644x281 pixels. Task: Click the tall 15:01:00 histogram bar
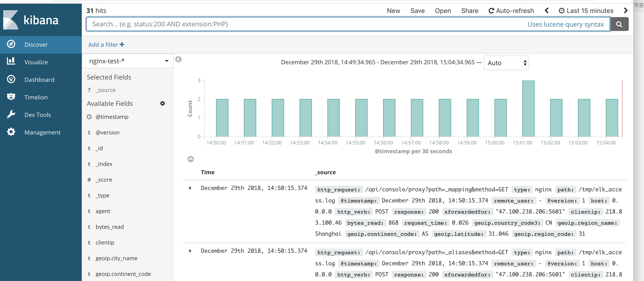pos(528,108)
